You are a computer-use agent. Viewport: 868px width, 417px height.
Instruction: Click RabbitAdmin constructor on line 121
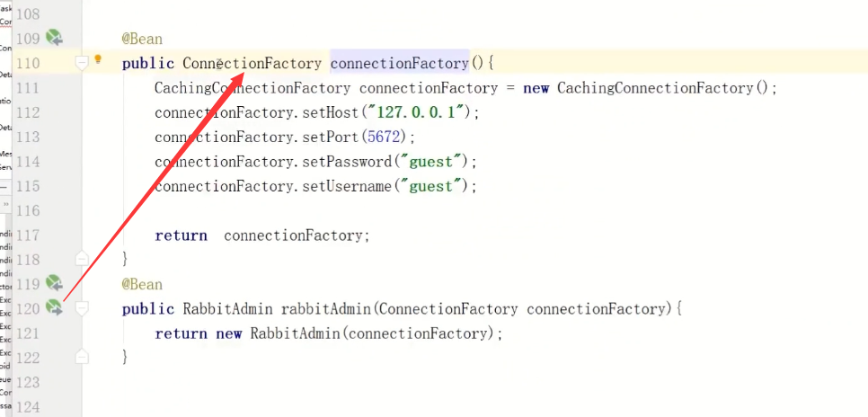[295, 334]
